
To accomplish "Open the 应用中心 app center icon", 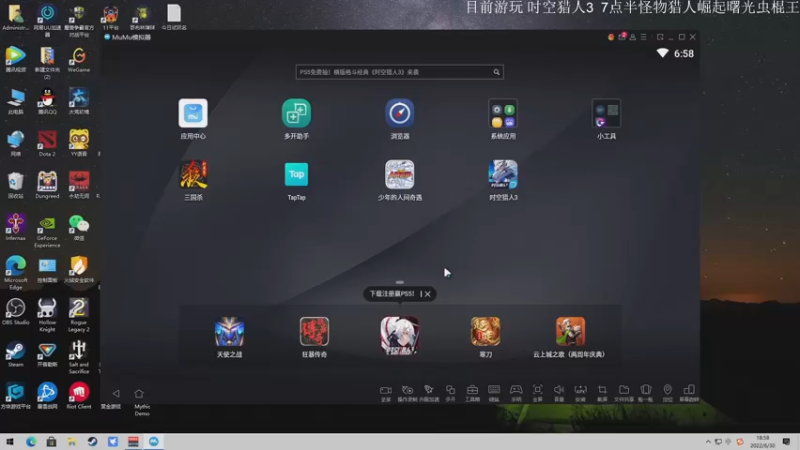I will click(x=193, y=113).
